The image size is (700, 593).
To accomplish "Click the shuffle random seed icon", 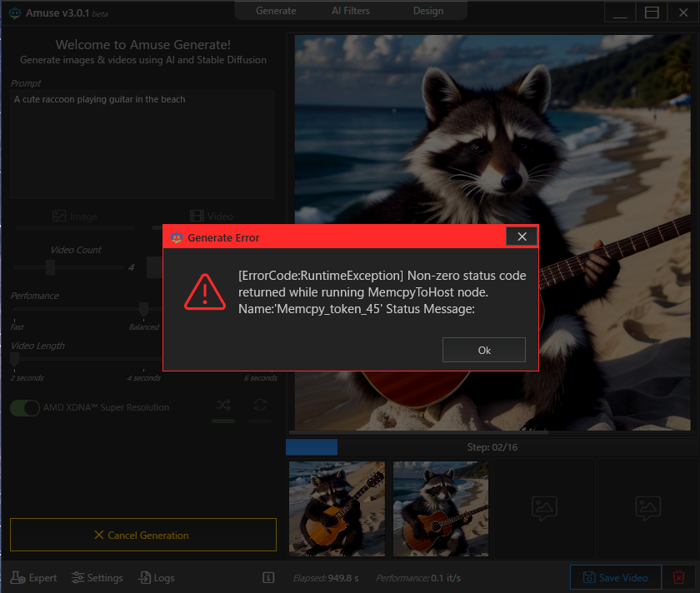I will [223, 406].
